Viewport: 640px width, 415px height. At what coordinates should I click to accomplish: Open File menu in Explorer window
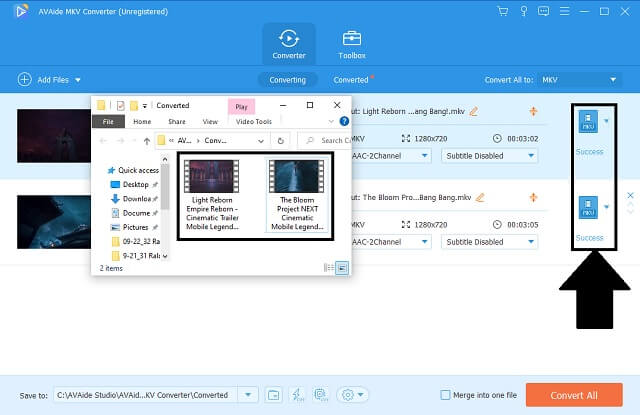click(108, 122)
